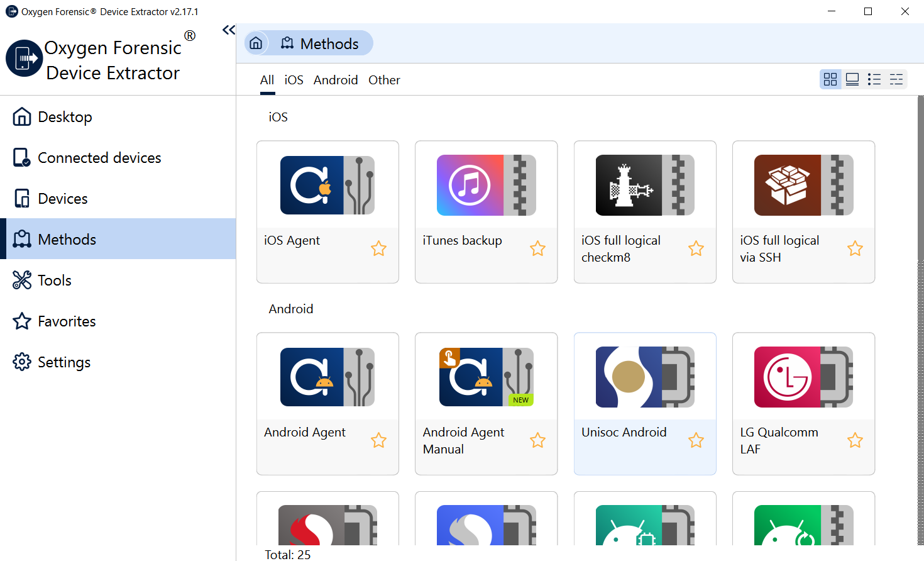
Task: Open Connected devices in sidebar
Action: pos(118,158)
